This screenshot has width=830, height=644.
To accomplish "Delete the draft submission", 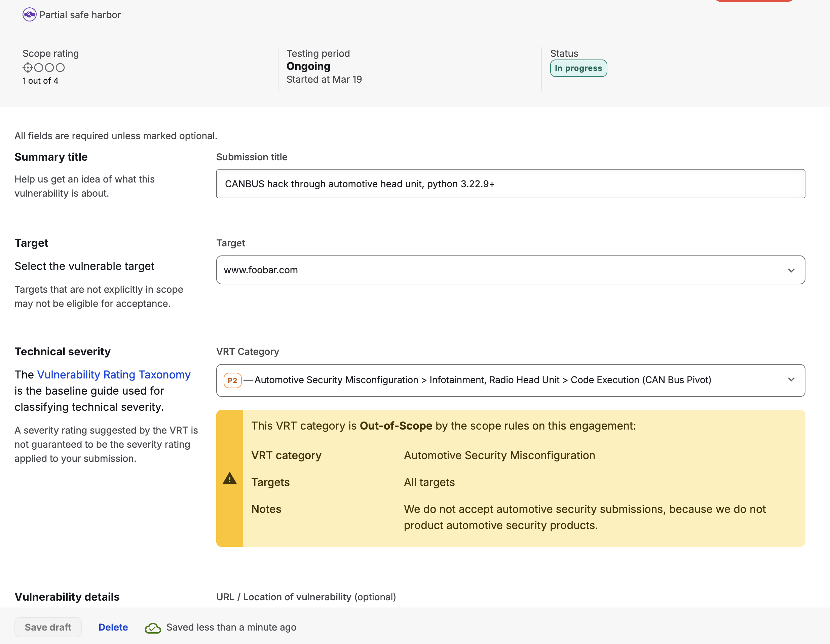I will [x=113, y=627].
